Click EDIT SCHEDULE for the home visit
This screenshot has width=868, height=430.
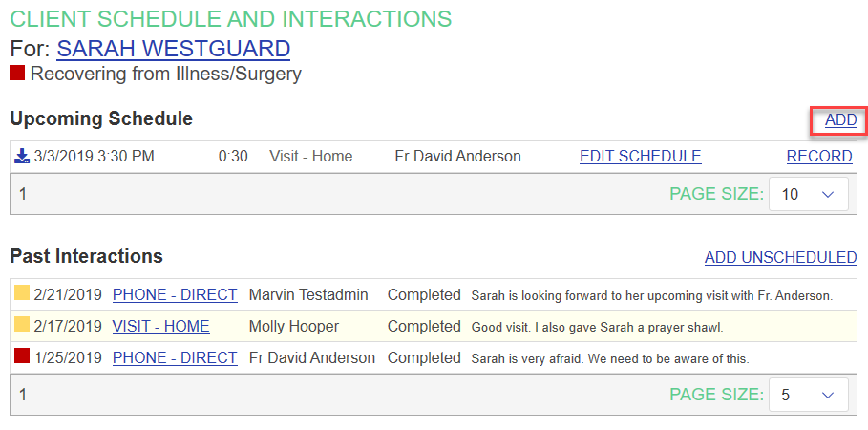(x=640, y=156)
